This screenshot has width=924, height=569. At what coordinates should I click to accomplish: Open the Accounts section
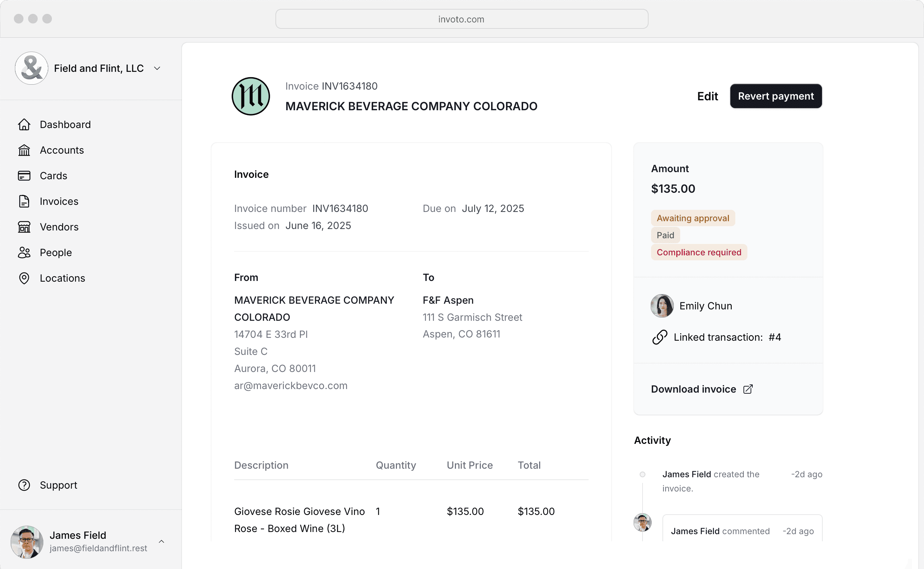(62, 150)
